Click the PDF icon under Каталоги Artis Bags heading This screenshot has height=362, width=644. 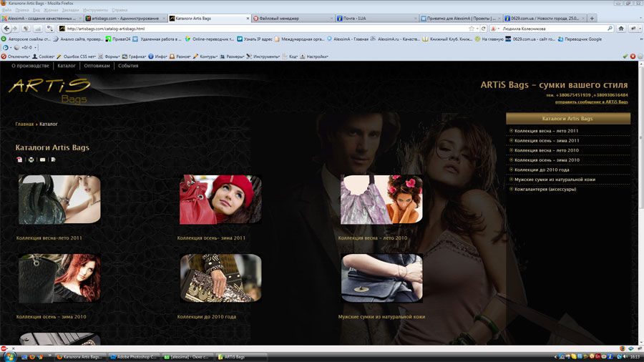(x=19, y=160)
